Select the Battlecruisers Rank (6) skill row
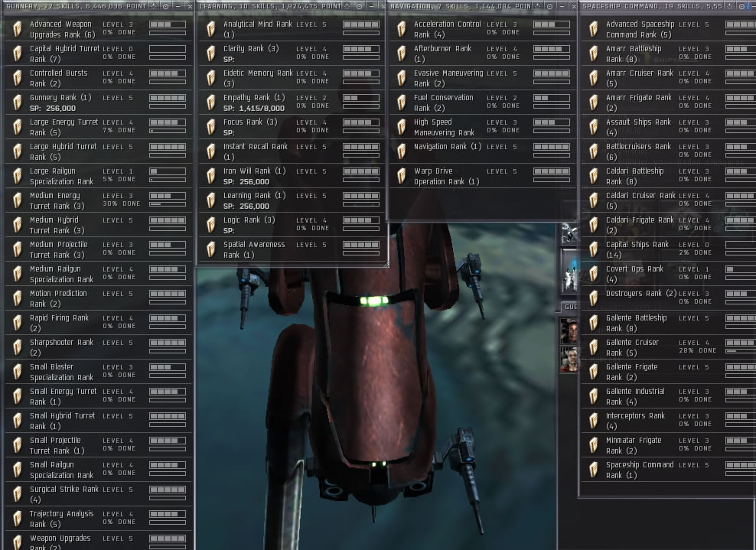 click(668, 151)
